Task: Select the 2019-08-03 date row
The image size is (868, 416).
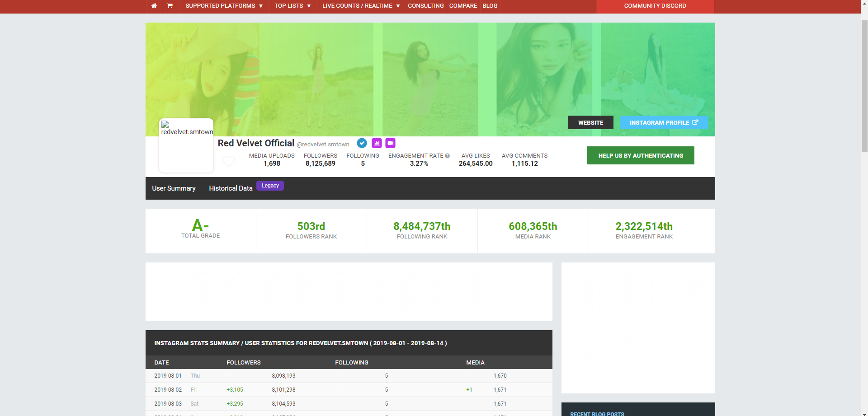Action: [x=349, y=404]
